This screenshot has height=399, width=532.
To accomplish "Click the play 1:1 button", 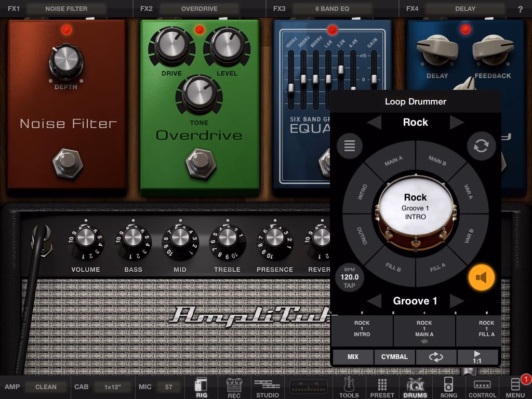I will pyautogui.click(x=477, y=357).
